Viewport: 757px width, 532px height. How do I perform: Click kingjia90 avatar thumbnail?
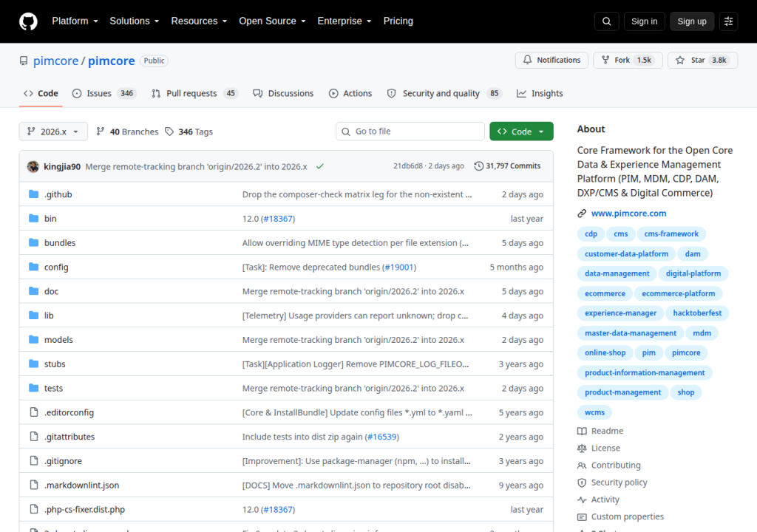(x=33, y=166)
